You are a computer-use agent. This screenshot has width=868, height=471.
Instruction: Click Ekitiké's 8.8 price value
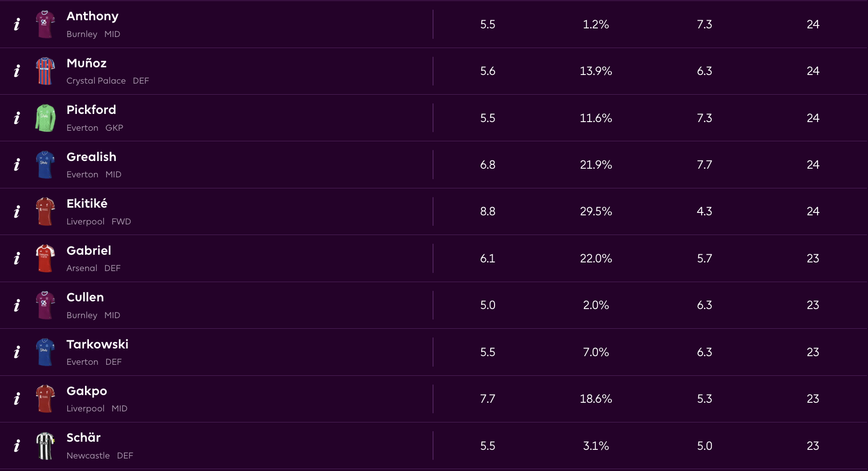point(487,211)
